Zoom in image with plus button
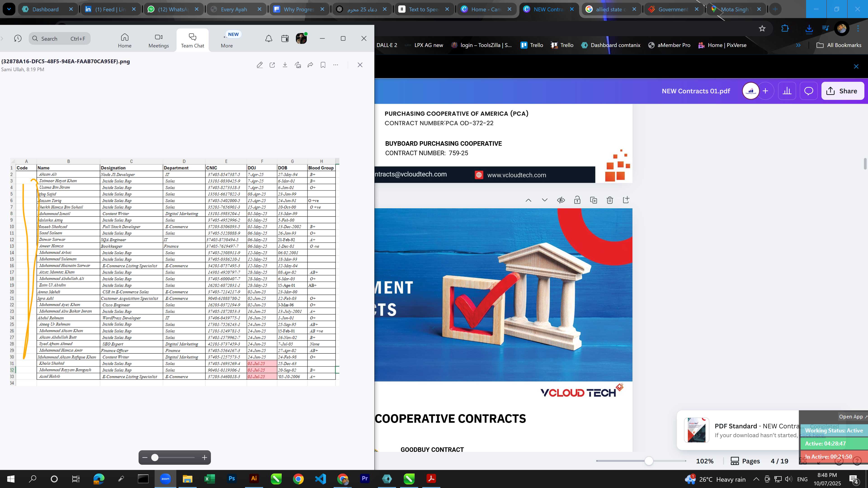Viewport: 868px width, 488px height. (x=204, y=457)
